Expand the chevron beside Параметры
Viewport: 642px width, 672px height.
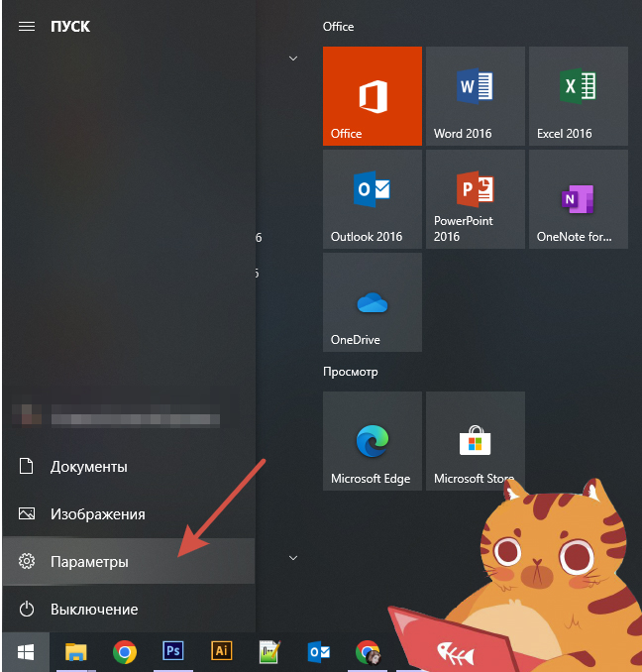tap(292, 558)
